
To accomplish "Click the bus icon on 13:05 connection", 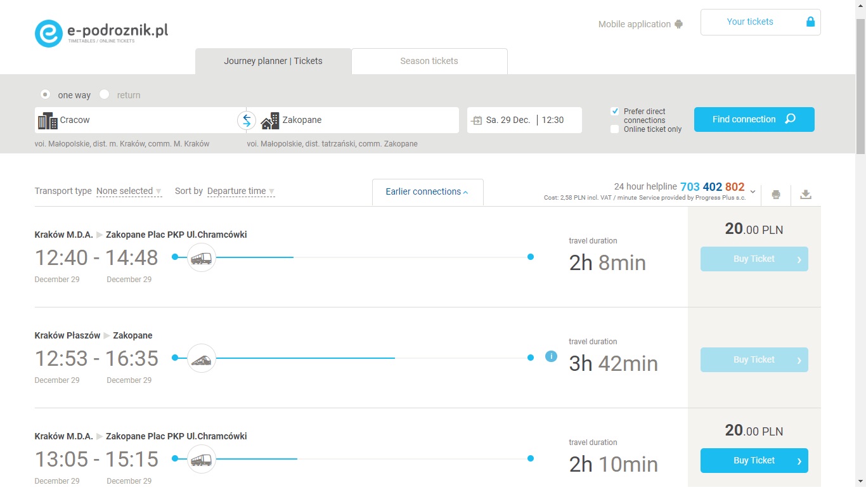I will (202, 459).
